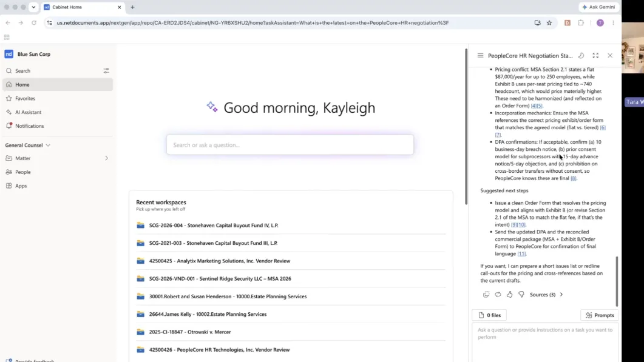Click the main page scrollbar
The image size is (644, 362).
click(466, 126)
